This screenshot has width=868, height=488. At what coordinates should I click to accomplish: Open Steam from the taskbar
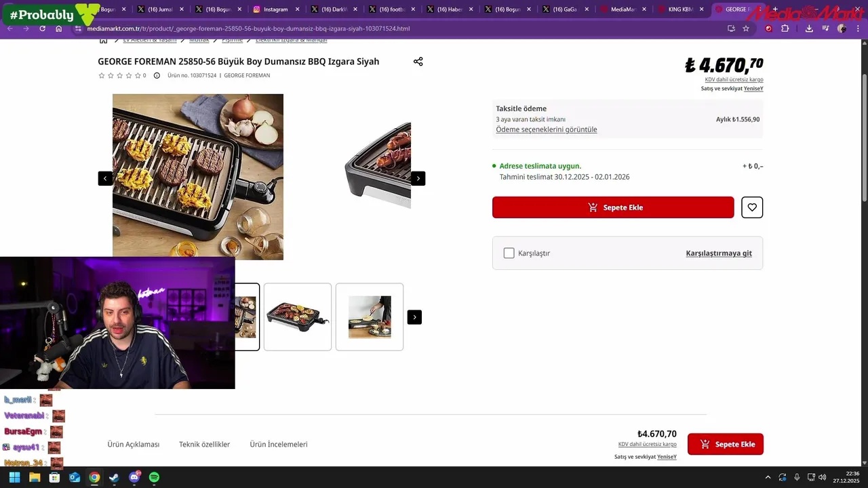click(114, 477)
